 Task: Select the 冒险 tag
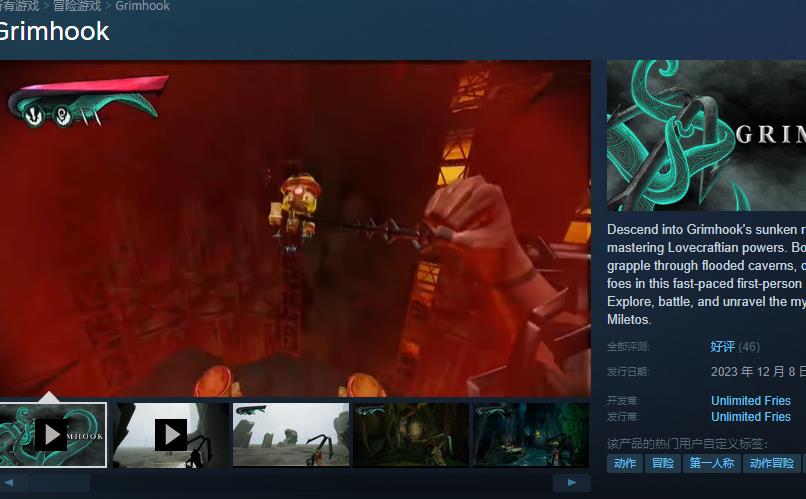point(662,463)
